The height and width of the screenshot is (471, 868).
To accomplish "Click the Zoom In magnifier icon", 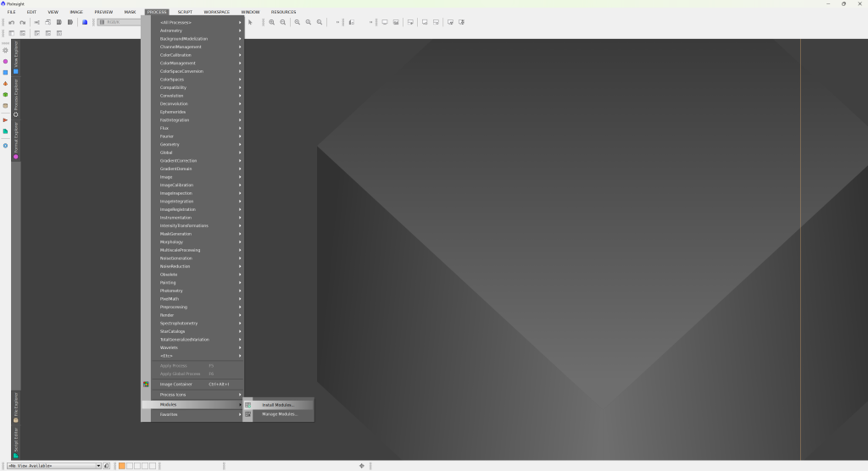I will [x=272, y=22].
